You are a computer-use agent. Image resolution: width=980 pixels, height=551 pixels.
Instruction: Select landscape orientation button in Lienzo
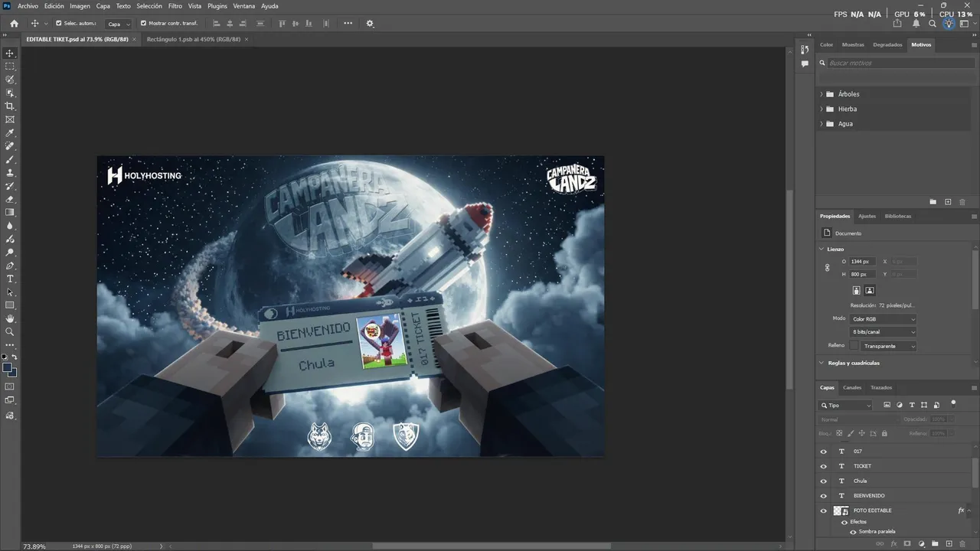click(870, 290)
